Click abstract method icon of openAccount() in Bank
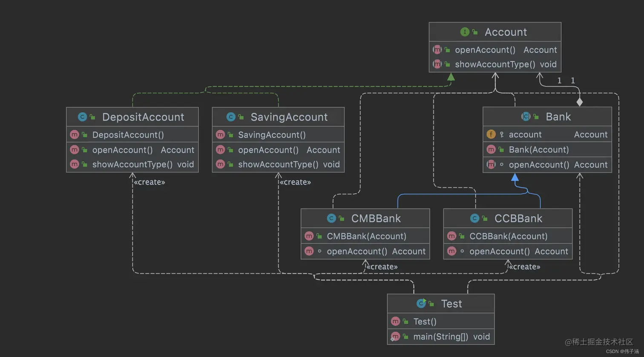644x357 pixels. [491, 165]
